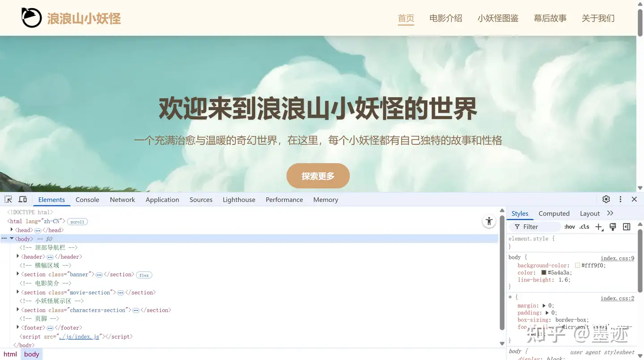
Task: Expand the characters-section node
Action: pos(18,310)
